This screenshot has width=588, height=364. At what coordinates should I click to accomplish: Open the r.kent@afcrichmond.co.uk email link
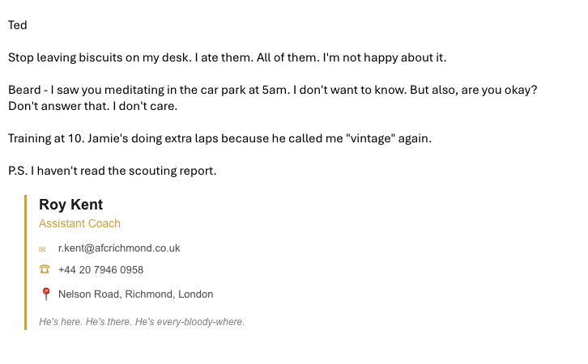[119, 248]
